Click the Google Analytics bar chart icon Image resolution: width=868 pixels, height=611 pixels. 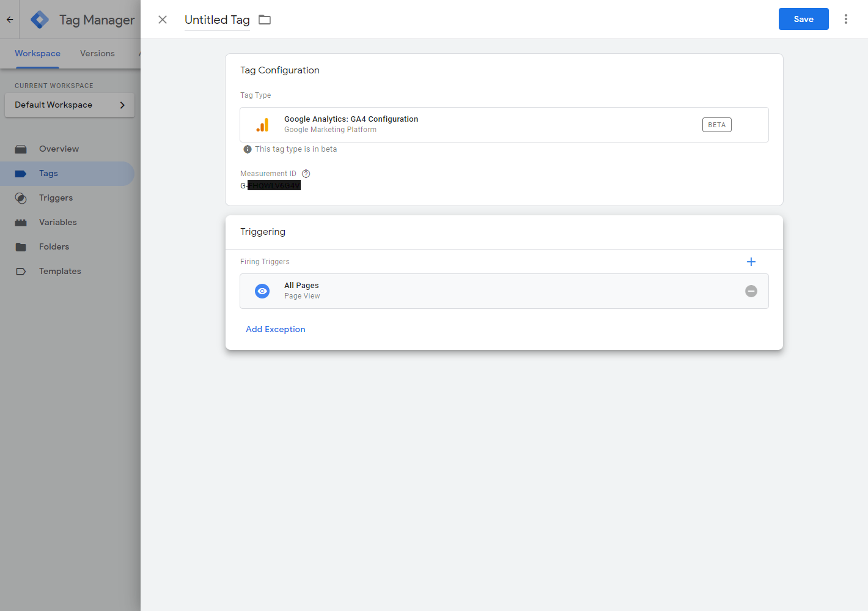click(x=262, y=125)
